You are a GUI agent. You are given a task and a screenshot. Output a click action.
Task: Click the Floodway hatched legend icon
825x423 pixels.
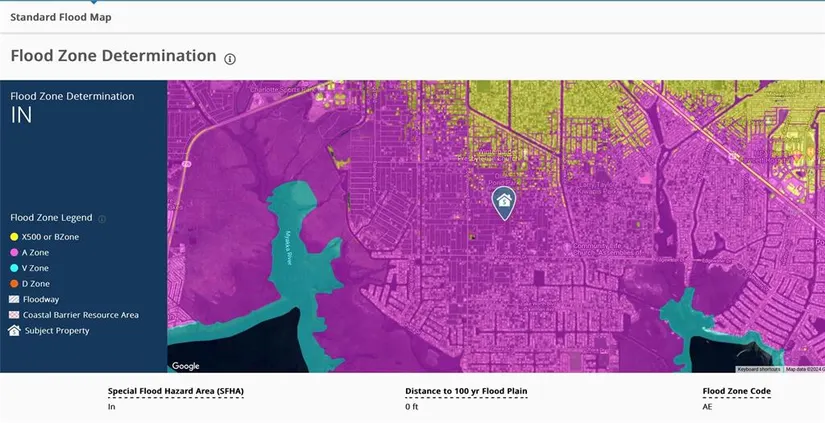point(14,299)
